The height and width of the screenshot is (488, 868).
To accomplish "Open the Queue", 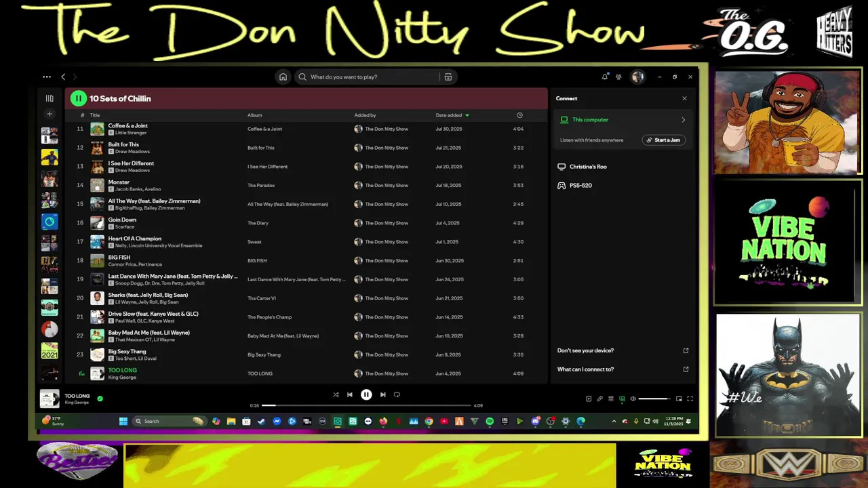I will (x=611, y=399).
